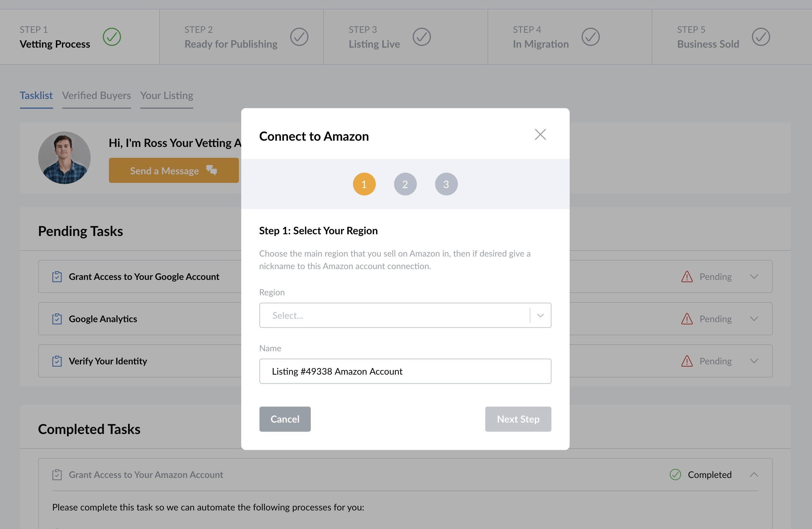Image resolution: width=812 pixels, height=529 pixels.
Task: Click clipboard icon beside Grant Access to Amazon Account
Action: (x=57, y=475)
